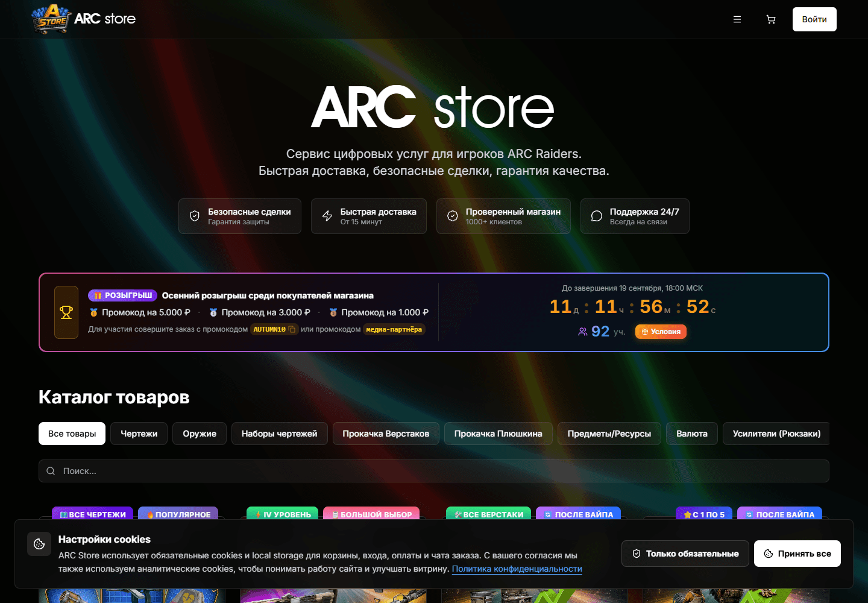868x603 pixels.
Task: Click the РОЗЫГРЫШ badge
Action: tap(122, 295)
